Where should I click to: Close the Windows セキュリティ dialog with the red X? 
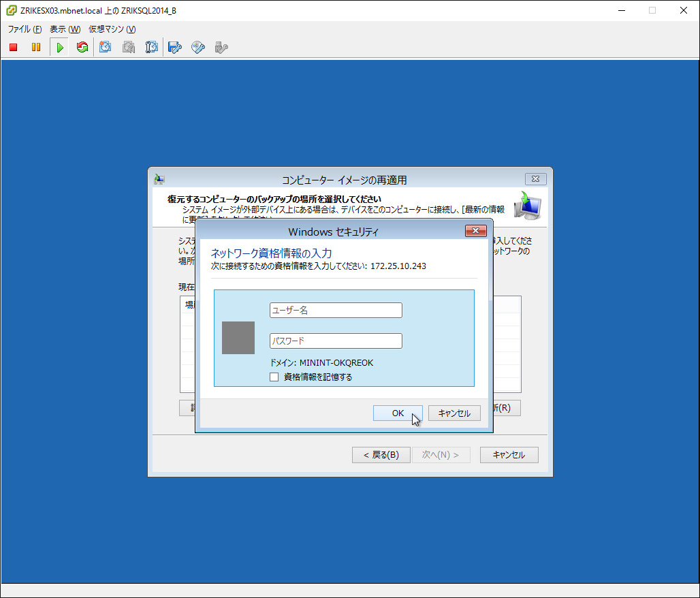tap(475, 231)
